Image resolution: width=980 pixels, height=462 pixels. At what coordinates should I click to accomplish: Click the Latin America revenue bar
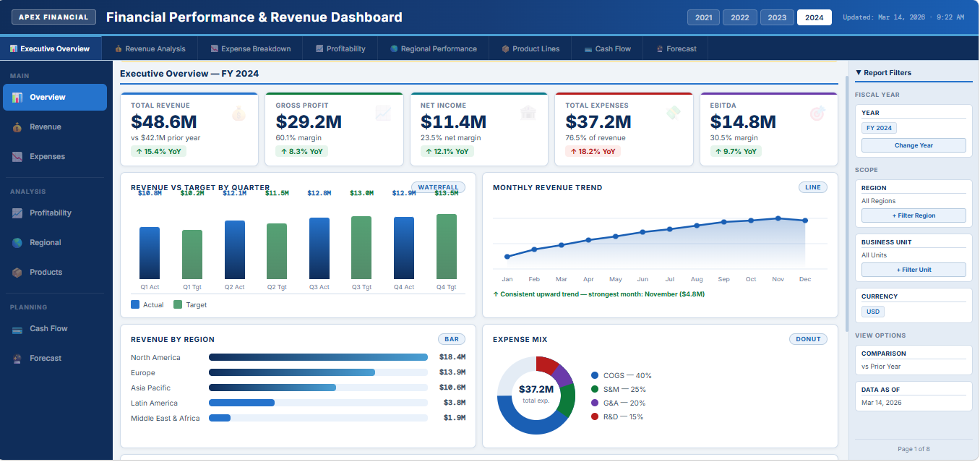pos(241,403)
